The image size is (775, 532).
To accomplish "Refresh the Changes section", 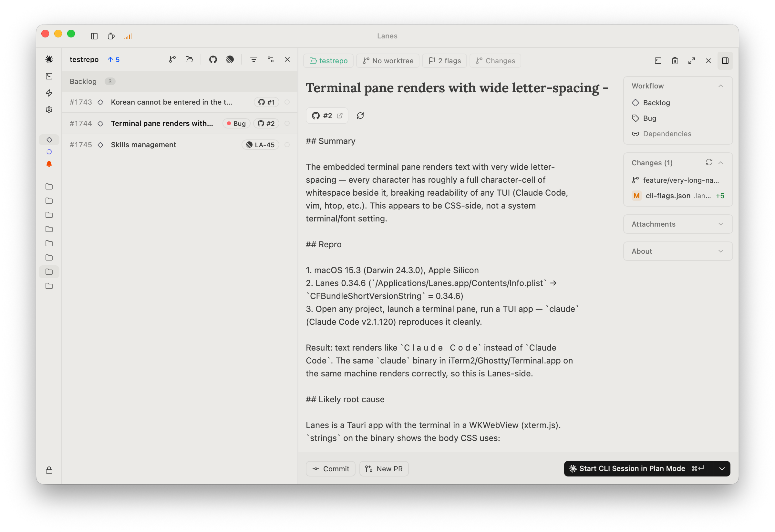I will [709, 162].
